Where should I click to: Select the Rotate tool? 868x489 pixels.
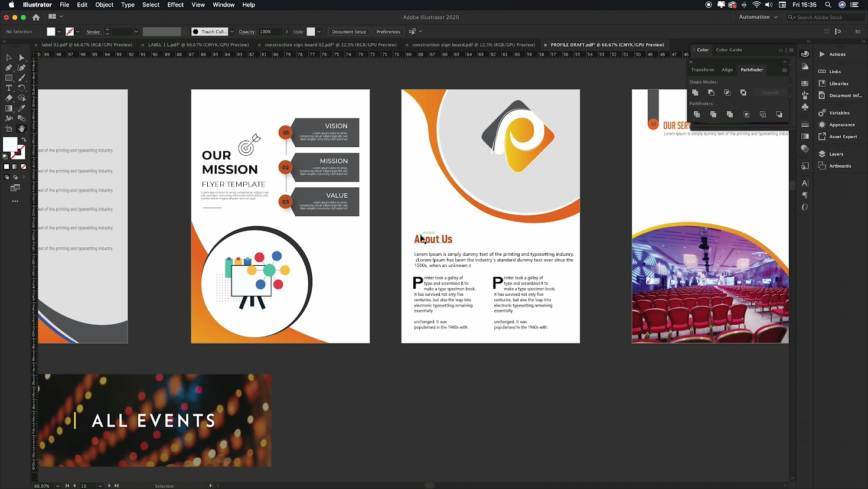22,87
